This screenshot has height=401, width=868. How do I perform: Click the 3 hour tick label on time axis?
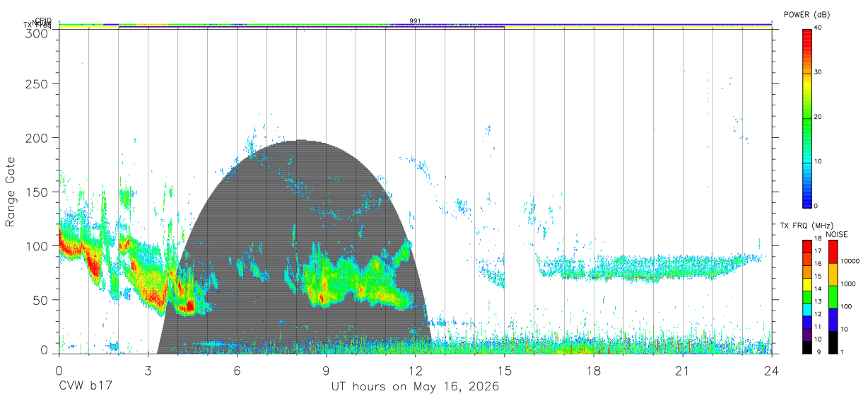point(148,371)
